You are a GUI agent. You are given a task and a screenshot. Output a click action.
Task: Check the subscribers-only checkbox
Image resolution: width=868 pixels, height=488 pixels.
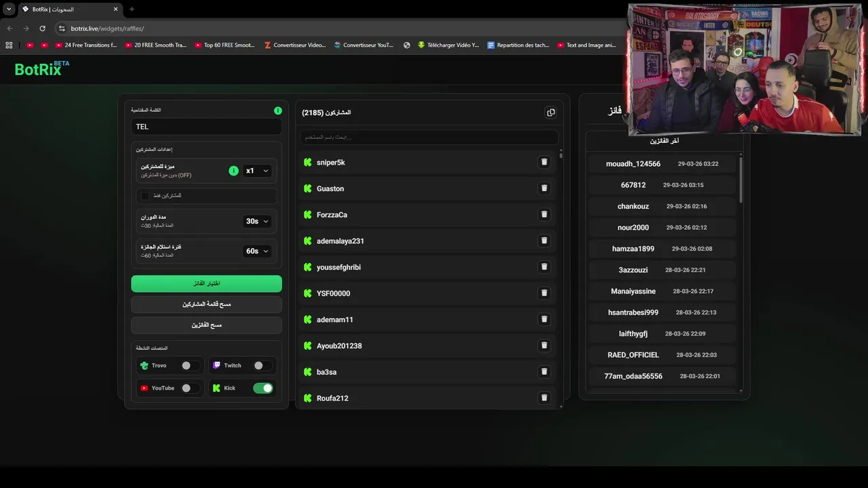144,196
